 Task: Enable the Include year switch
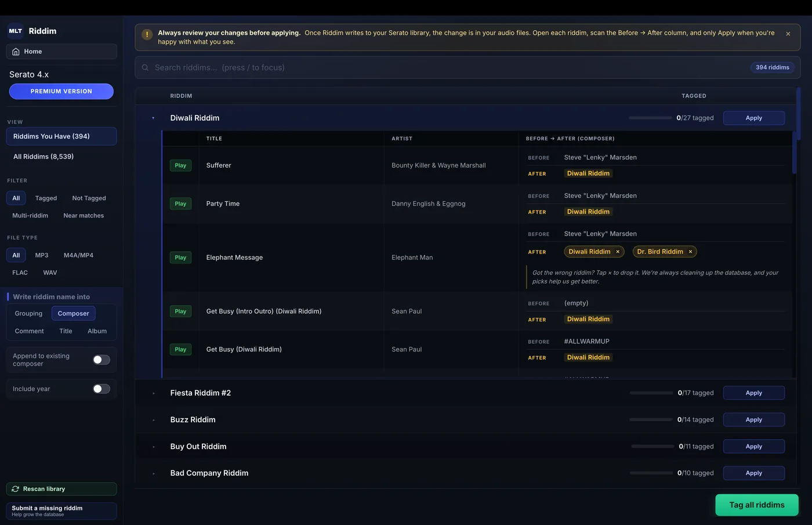tap(101, 389)
